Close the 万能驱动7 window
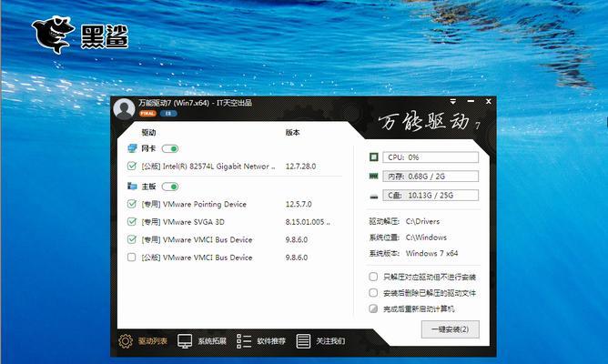Screen dimensions: 608x364 point(489,101)
